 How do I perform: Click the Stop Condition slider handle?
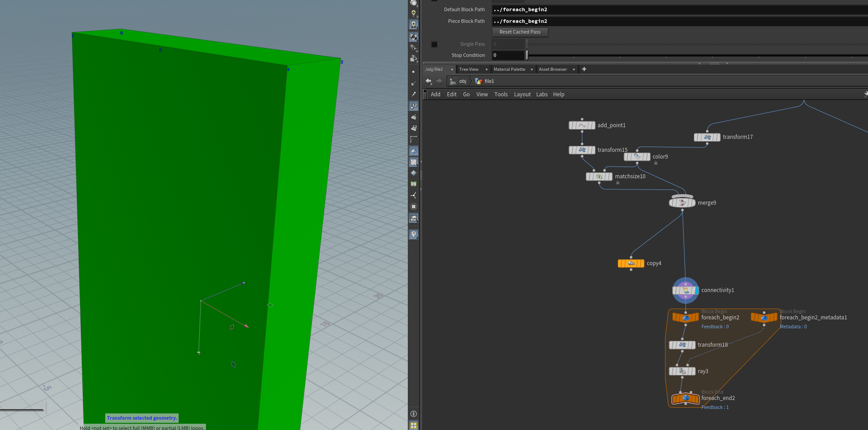(x=527, y=55)
